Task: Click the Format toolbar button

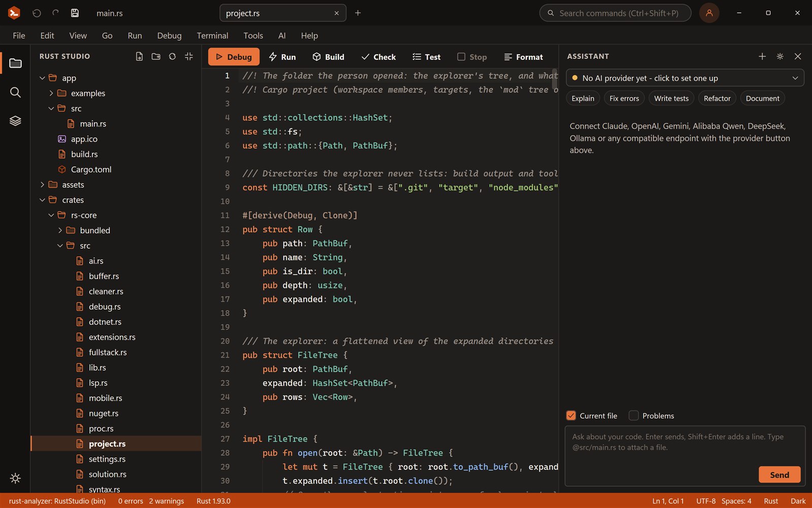Action: (x=523, y=57)
